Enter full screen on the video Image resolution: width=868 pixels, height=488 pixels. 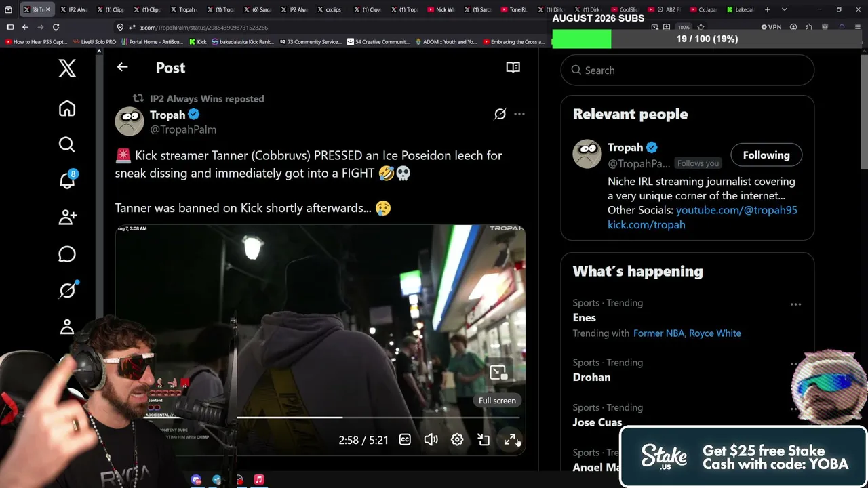click(x=510, y=440)
